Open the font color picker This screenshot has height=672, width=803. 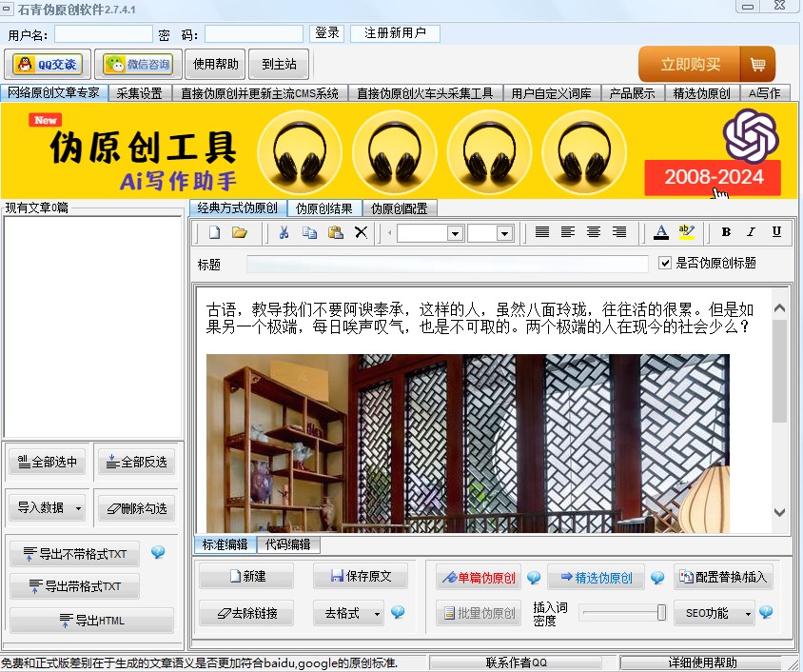point(661,232)
